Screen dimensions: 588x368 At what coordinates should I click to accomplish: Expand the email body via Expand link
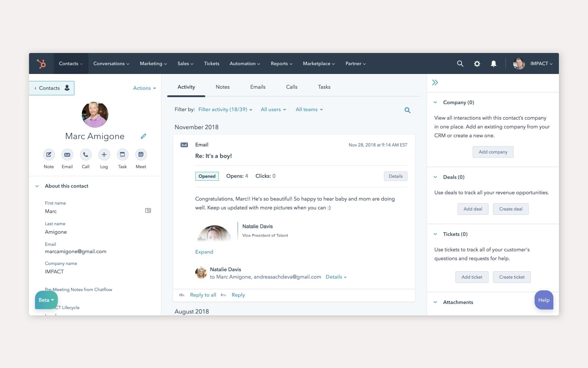tap(204, 252)
